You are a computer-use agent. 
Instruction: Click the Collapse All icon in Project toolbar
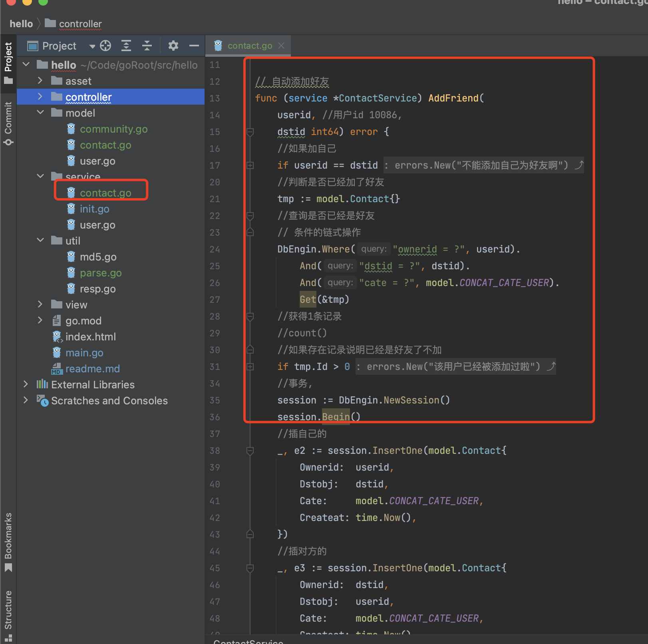(147, 46)
